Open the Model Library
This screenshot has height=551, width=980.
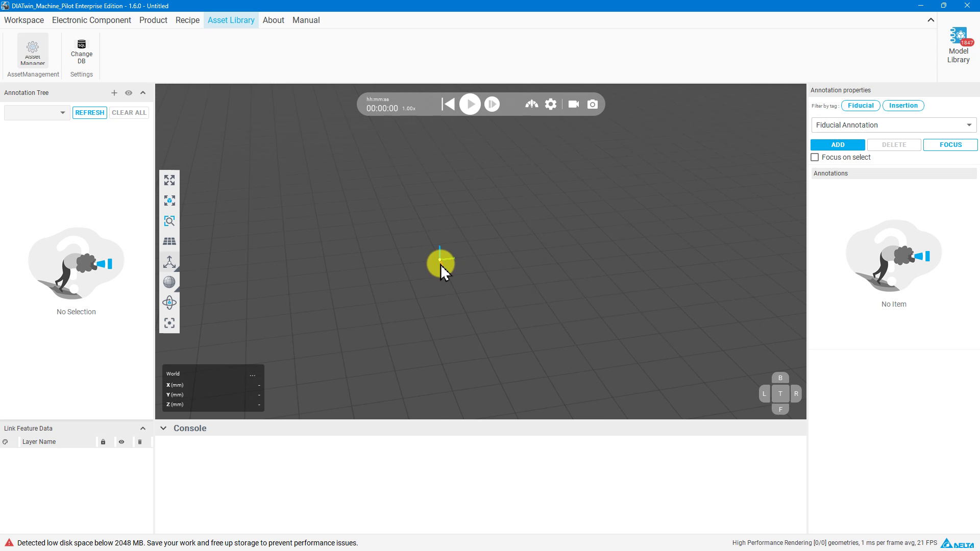[x=958, y=45]
